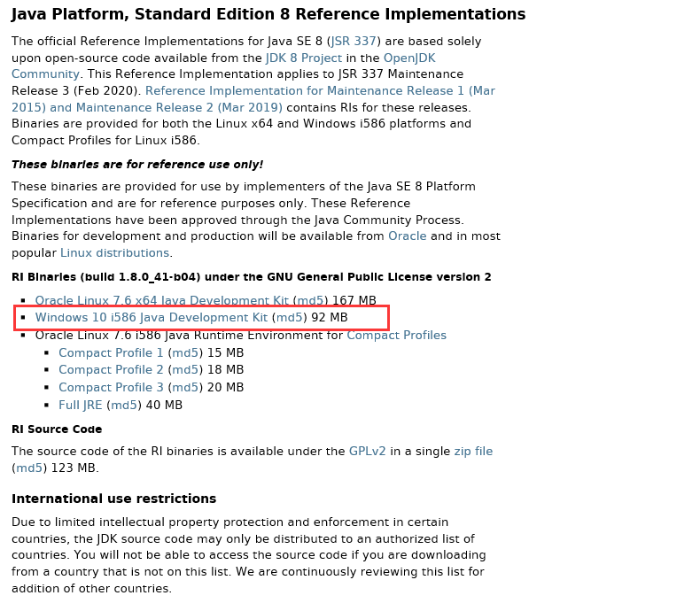The image size is (700, 611).
Task: Open md5 for Oracle Linux x64 JDK
Action: tap(310, 300)
